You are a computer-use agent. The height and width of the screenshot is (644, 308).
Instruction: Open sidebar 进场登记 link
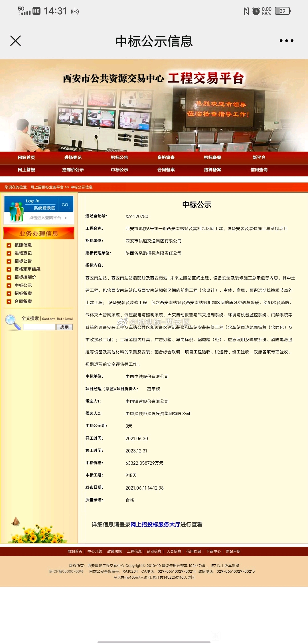coord(23,253)
